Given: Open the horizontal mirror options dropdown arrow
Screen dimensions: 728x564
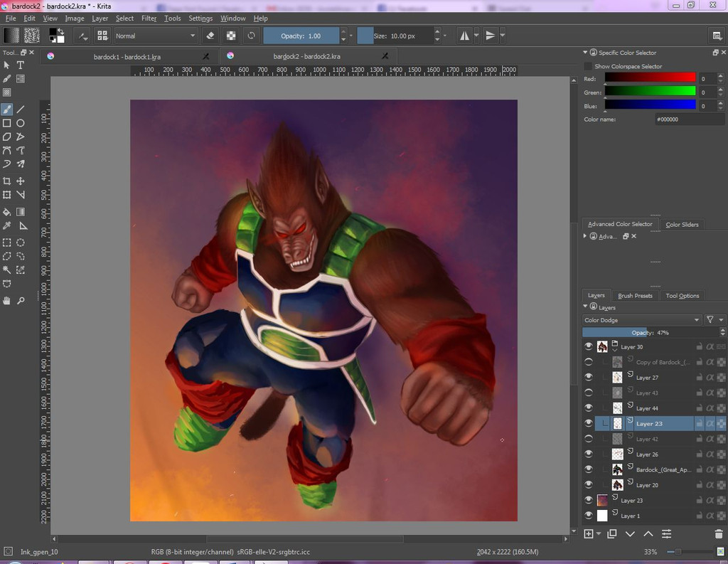Looking at the screenshot, I should pos(476,36).
